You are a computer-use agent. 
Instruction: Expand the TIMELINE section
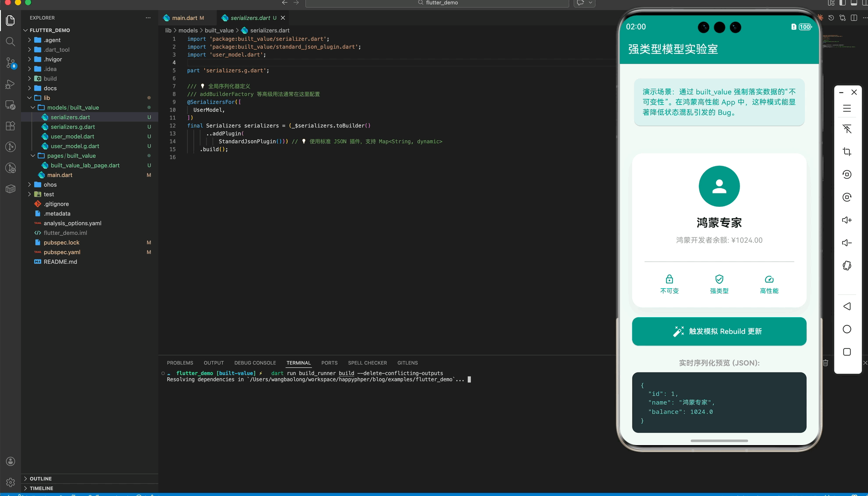click(41, 488)
